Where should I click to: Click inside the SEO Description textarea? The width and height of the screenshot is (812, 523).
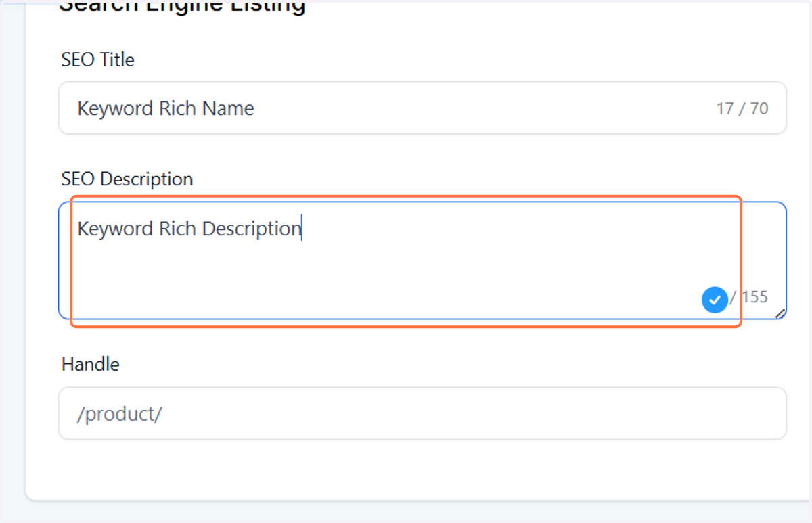(x=422, y=260)
